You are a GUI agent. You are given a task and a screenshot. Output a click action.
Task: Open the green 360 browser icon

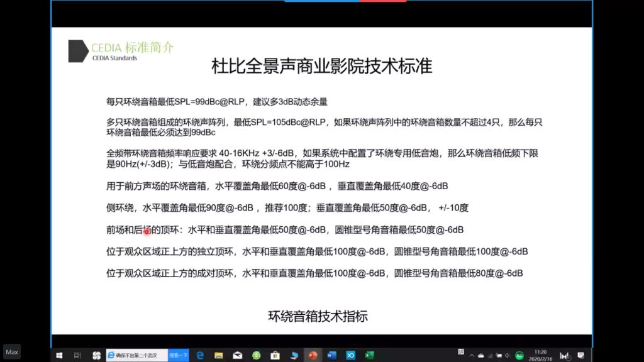click(x=257, y=356)
